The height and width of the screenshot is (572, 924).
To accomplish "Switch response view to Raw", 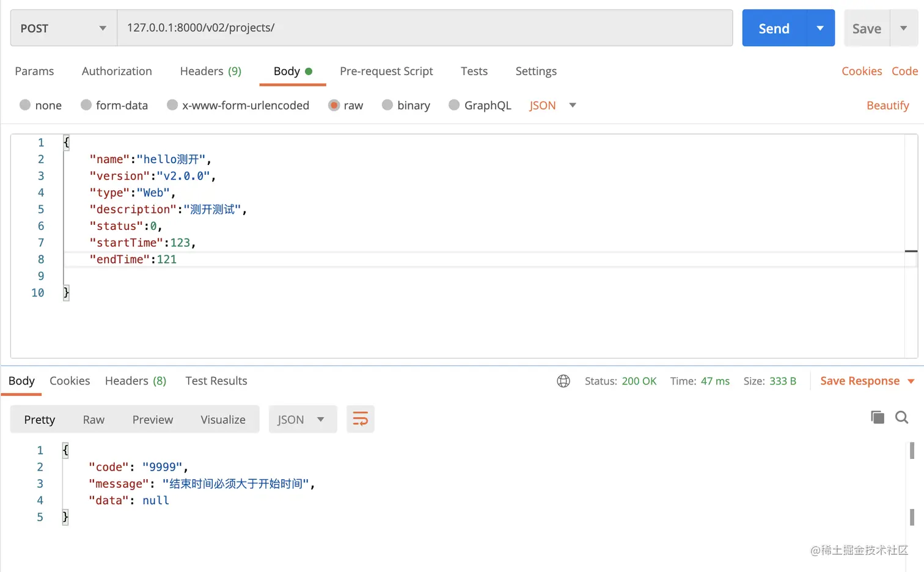I will click(x=94, y=419).
